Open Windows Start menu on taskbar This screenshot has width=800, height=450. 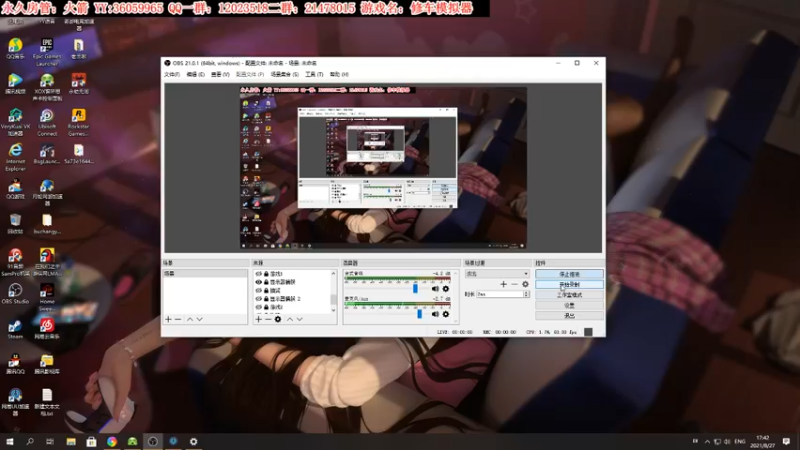point(10,441)
